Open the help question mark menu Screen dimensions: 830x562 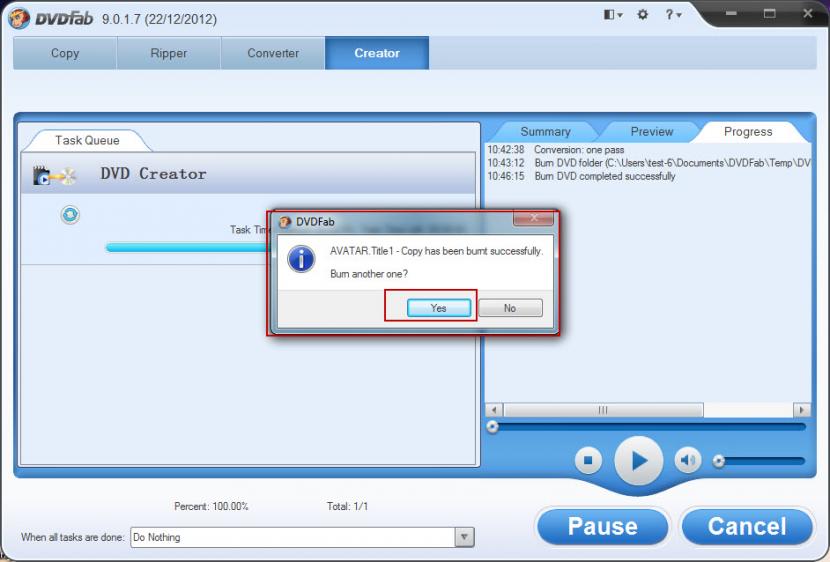point(673,15)
